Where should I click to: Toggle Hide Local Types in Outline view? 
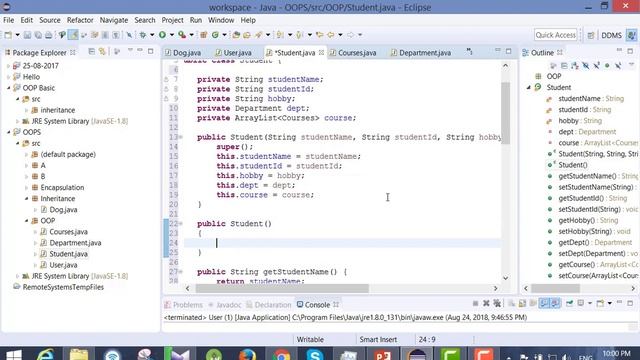pyautogui.click(x=618, y=66)
